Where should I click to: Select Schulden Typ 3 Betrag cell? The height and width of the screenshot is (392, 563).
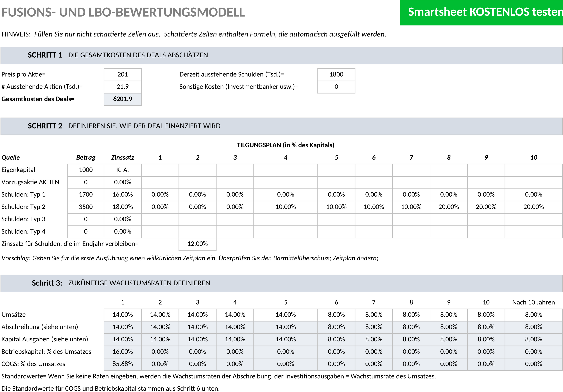(86, 219)
